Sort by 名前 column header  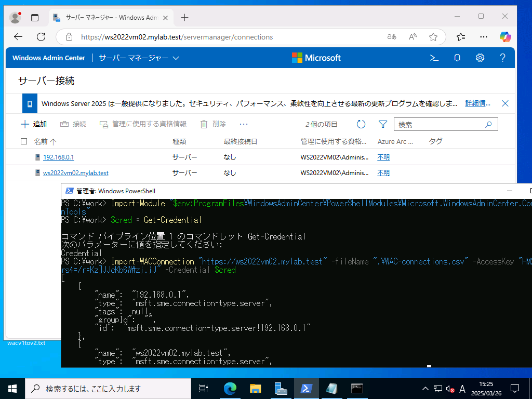(45, 142)
